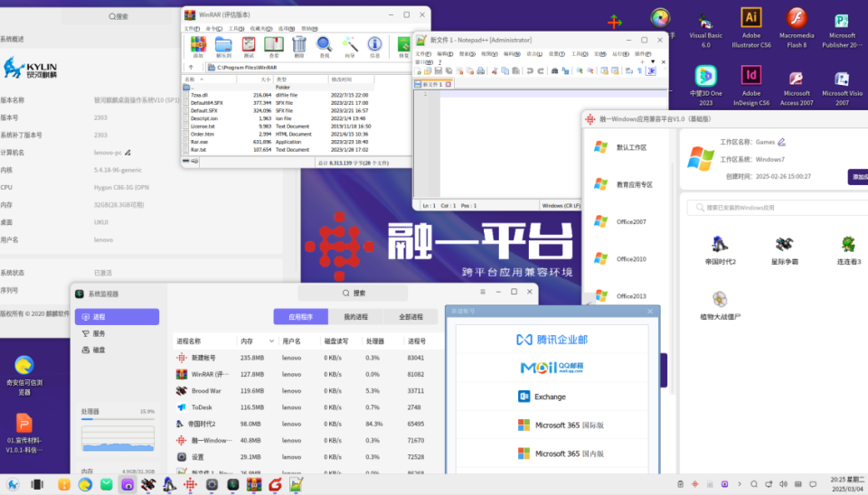Click the Zoom in icon in Notepad++
This screenshot has height=495, width=868.
pyautogui.click(x=580, y=70)
